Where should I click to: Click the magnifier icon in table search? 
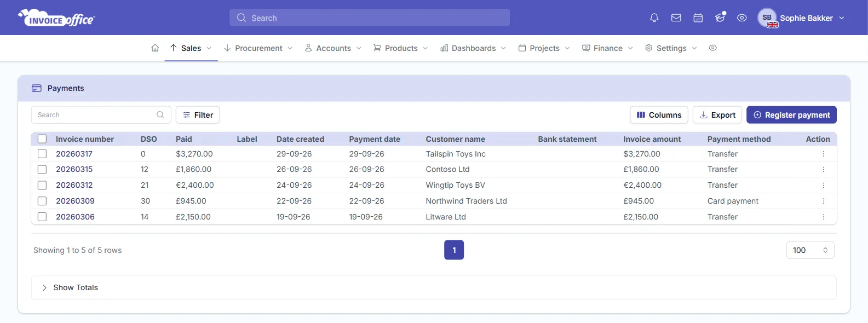pyautogui.click(x=160, y=115)
